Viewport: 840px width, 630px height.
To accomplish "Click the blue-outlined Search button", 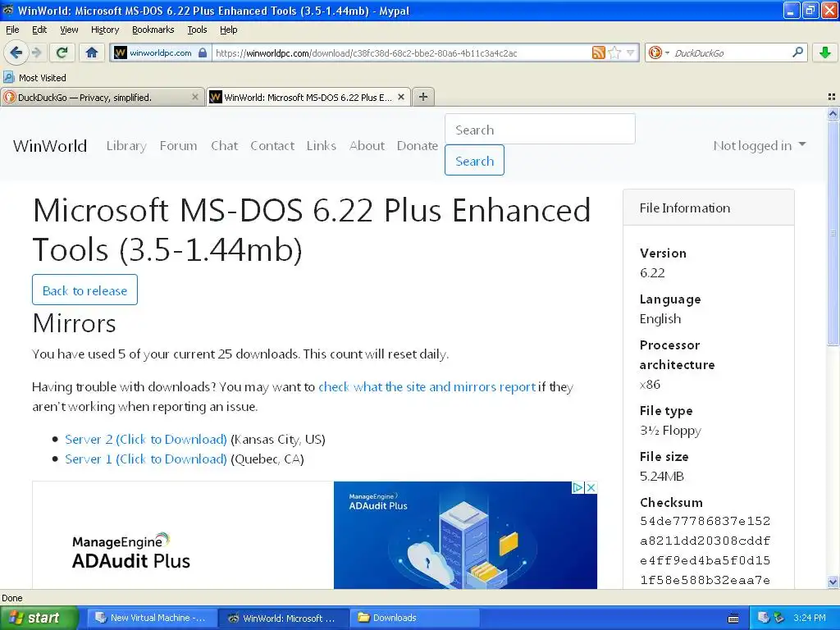I will (x=474, y=160).
